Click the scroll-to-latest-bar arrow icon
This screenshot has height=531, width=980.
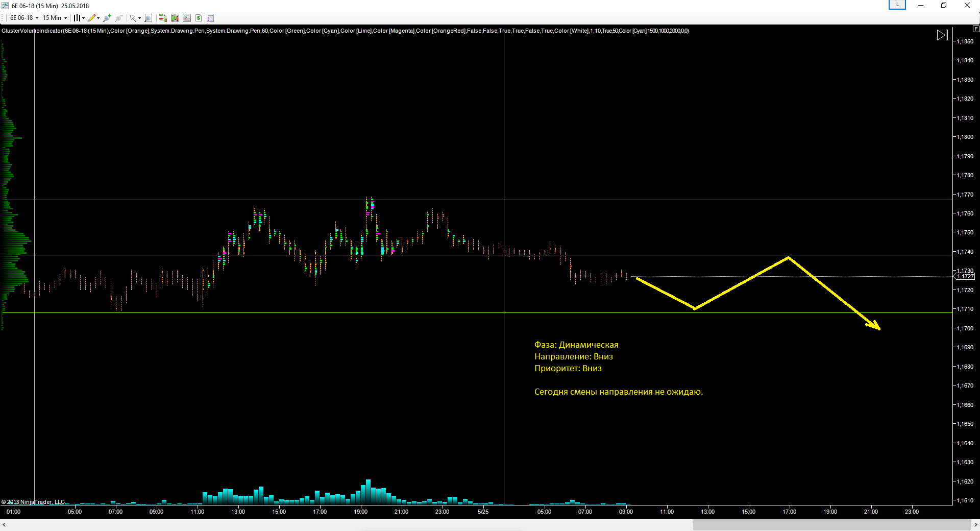click(x=942, y=35)
